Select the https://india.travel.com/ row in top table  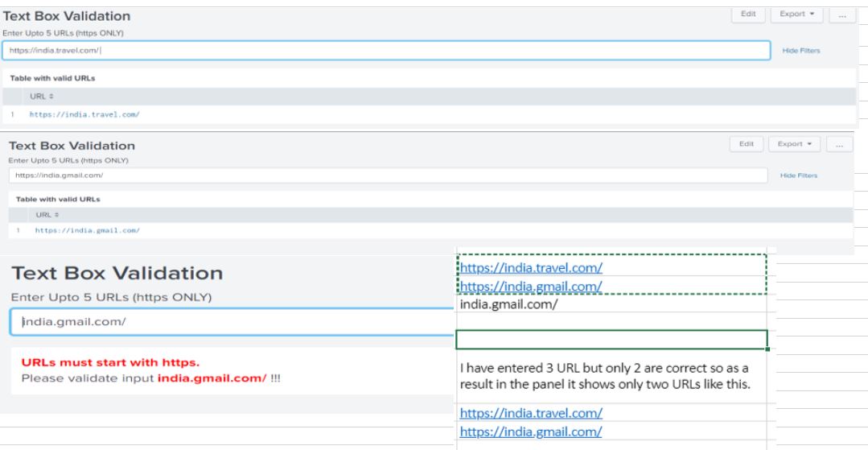click(84, 115)
